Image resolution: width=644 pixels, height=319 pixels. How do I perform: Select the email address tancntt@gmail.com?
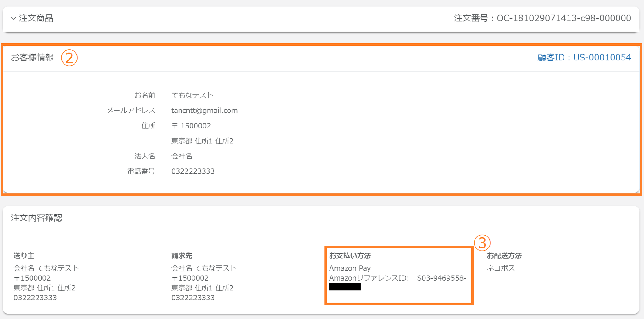(x=204, y=111)
